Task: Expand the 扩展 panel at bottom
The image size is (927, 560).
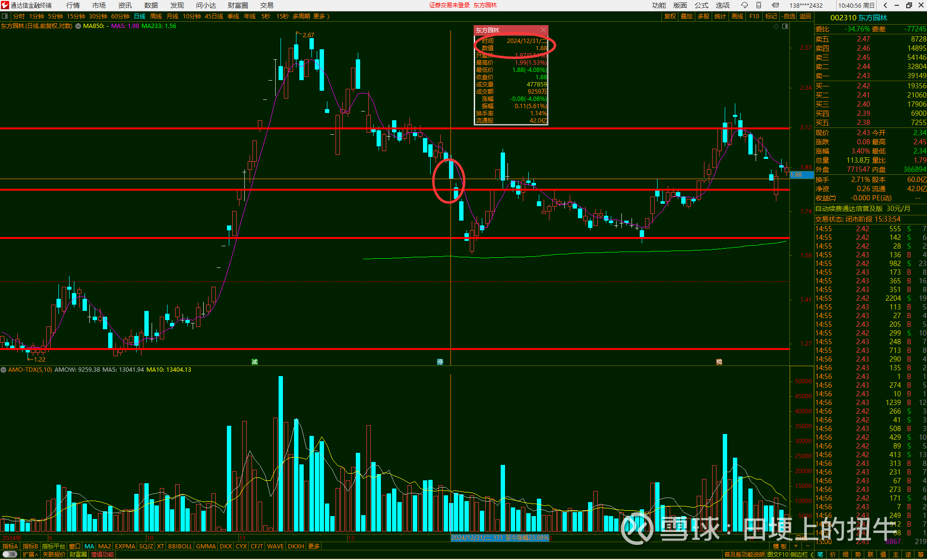Action: click(x=30, y=554)
